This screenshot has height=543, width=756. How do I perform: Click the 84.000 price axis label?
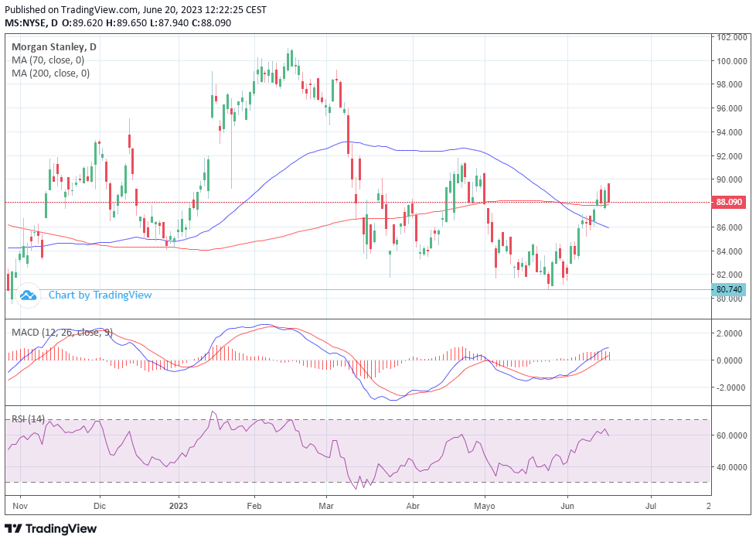coord(730,251)
